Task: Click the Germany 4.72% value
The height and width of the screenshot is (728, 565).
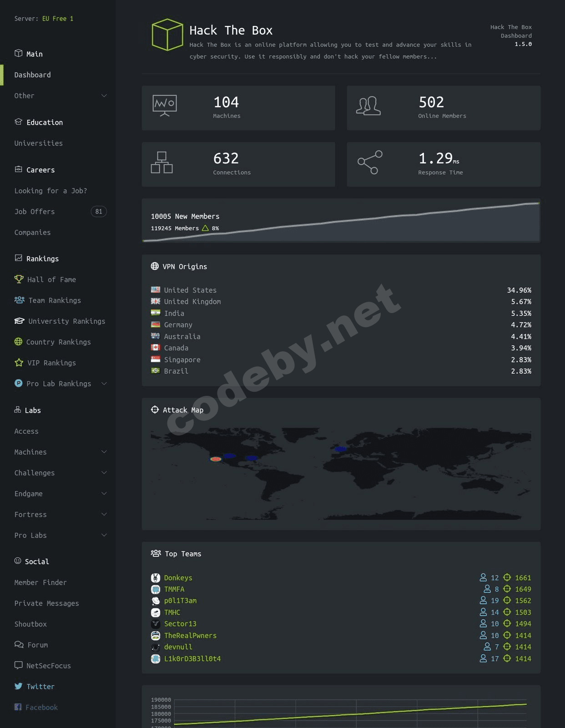Action: [521, 324]
